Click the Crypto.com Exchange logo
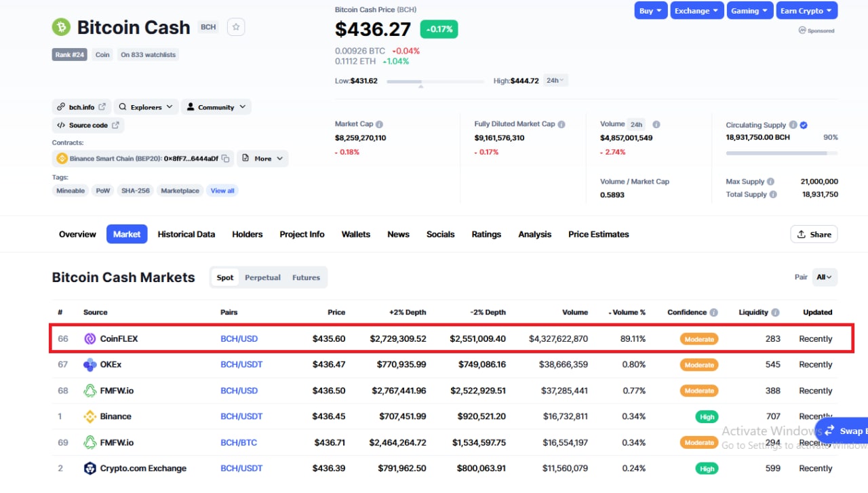This screenshot has width=868, height=493. (x=90, y=469)
